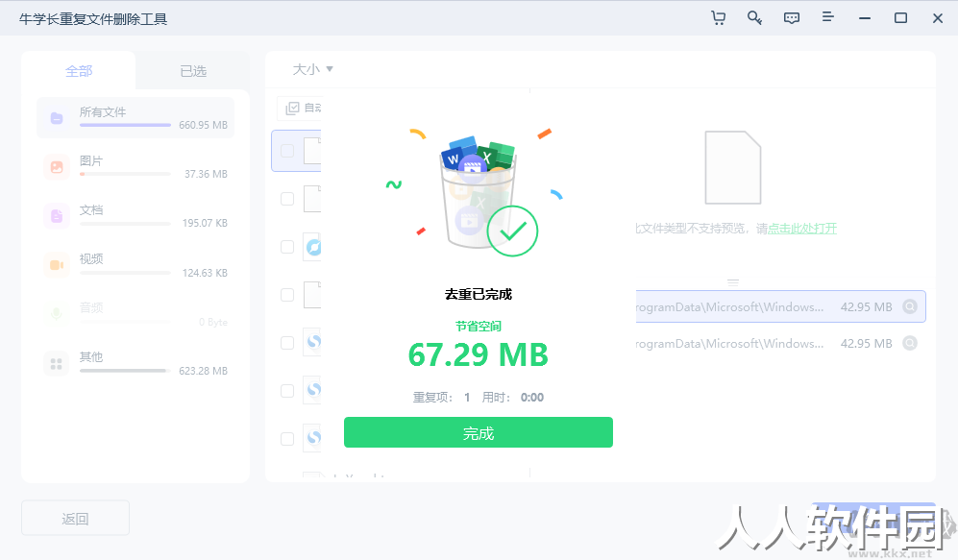
Task: Click locate icon on second 42.95 MB row
Action: click(910, 343)
